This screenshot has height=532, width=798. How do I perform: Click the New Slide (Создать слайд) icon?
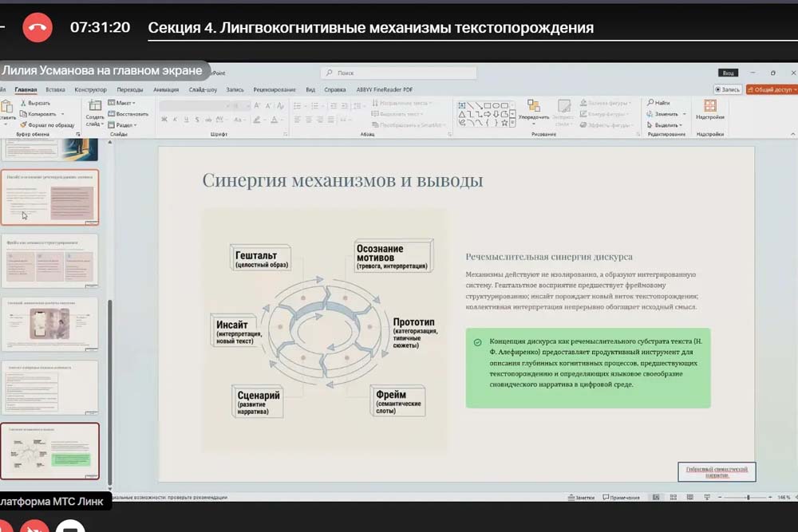[x=95, y=106]
